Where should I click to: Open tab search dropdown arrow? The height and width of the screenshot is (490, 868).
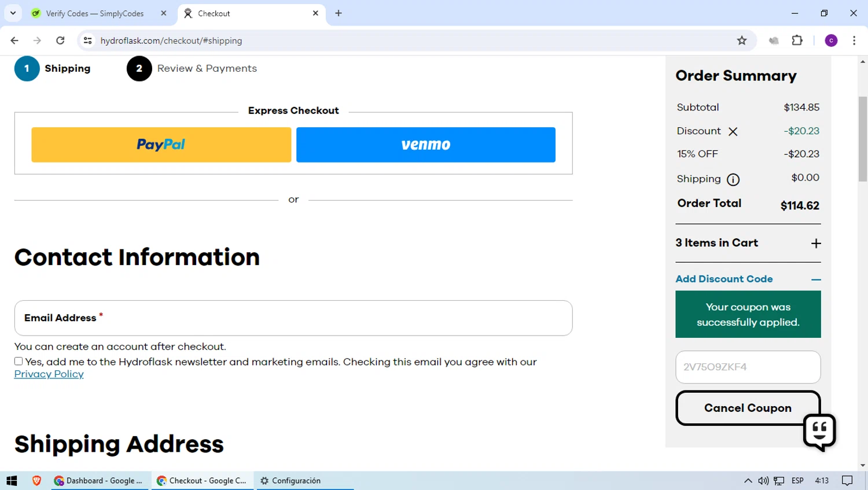pos(13,13)
